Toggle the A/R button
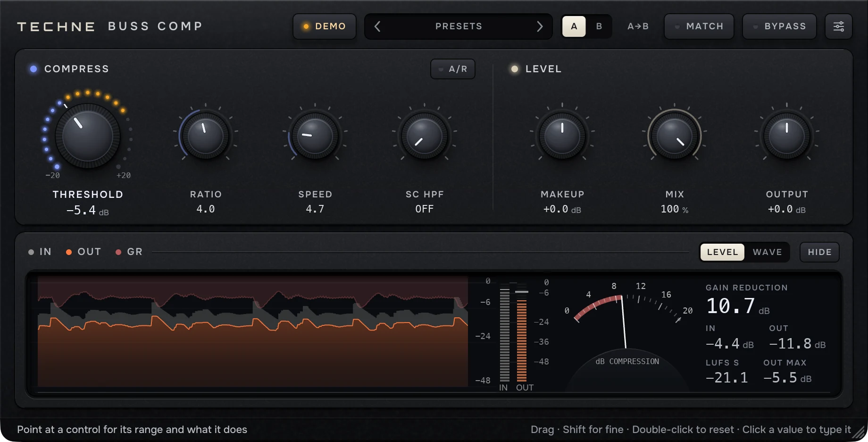Screen dimensions: 868x442 (x=453, y=69)
